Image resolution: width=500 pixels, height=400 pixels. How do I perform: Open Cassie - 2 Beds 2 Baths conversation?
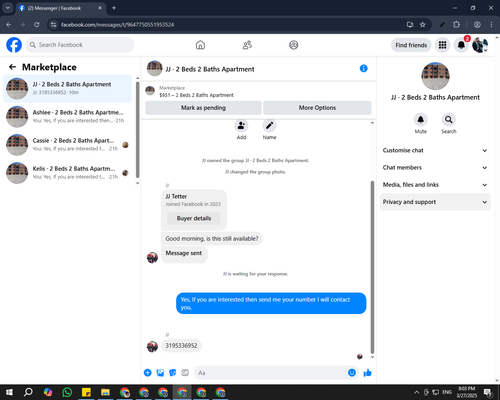[x=68, y=145]
